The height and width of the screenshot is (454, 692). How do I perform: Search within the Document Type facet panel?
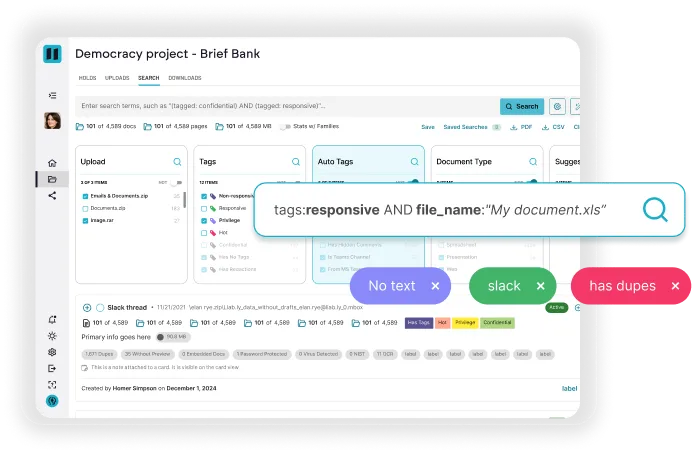pos(533,162)
